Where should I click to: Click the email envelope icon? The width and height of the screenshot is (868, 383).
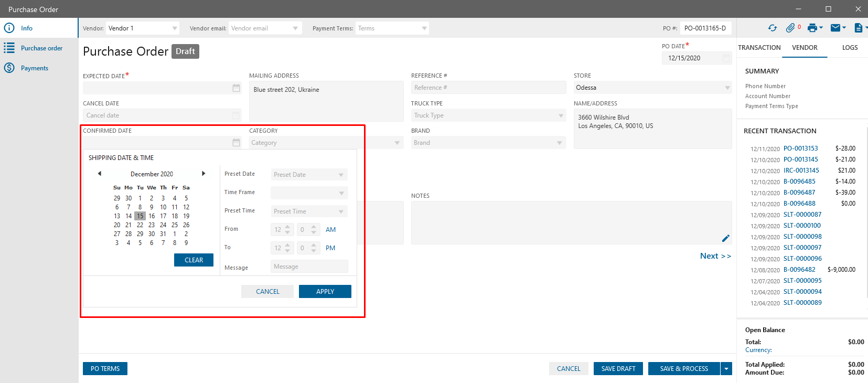[835, 28]
